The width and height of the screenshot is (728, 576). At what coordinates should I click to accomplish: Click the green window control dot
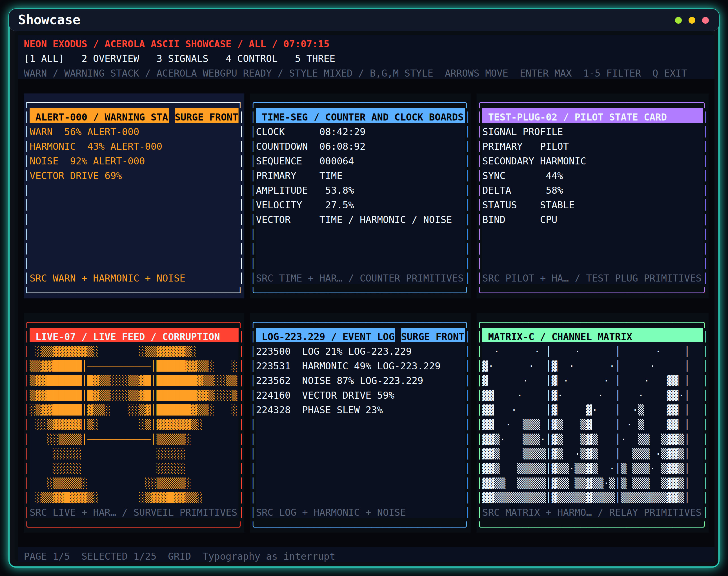tap(678, 20)
